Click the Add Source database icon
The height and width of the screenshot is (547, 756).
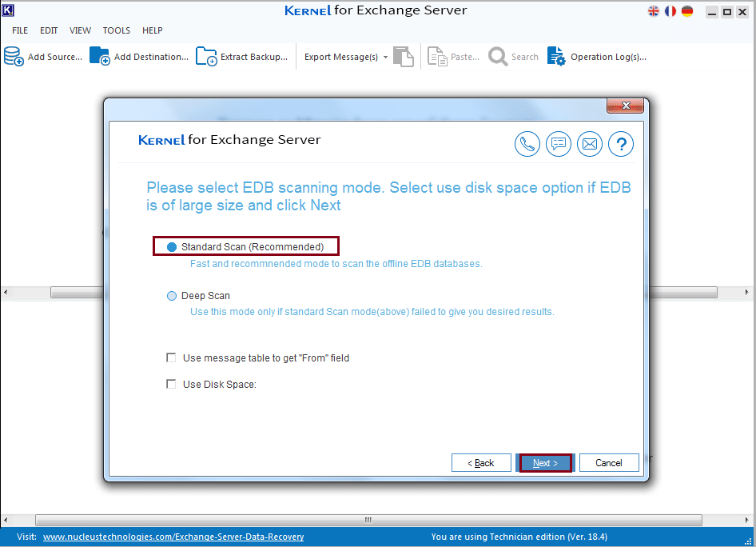click(14, 57)
